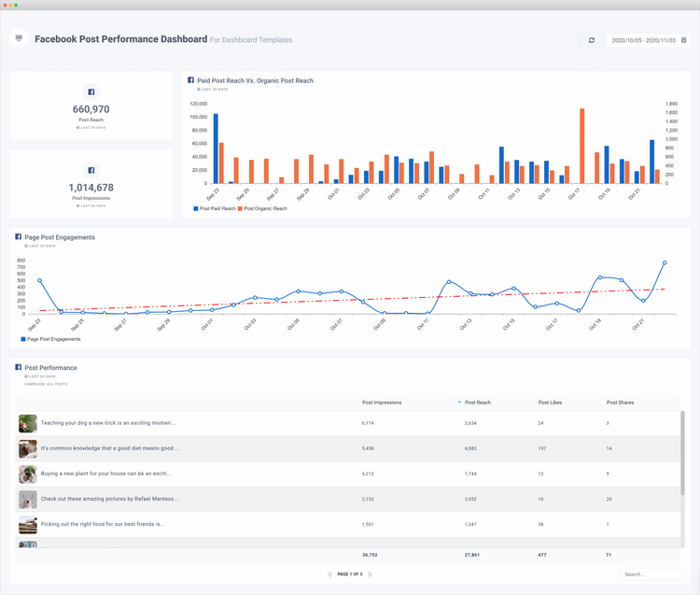The image size is (700, 595).
Task: Click Facebook icon next to Paid Post Reach title
Action: (191, 81)
